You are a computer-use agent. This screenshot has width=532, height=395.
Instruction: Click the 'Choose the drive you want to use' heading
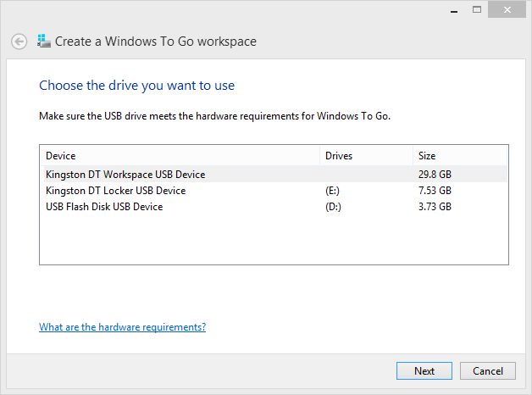click(x=136, y=86)
